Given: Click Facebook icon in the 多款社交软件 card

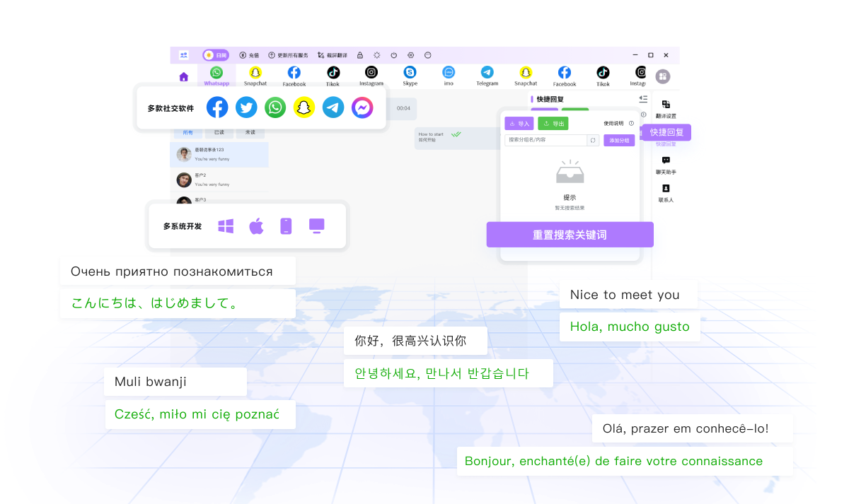Looking at the screenshot, I should pos(217,107).
